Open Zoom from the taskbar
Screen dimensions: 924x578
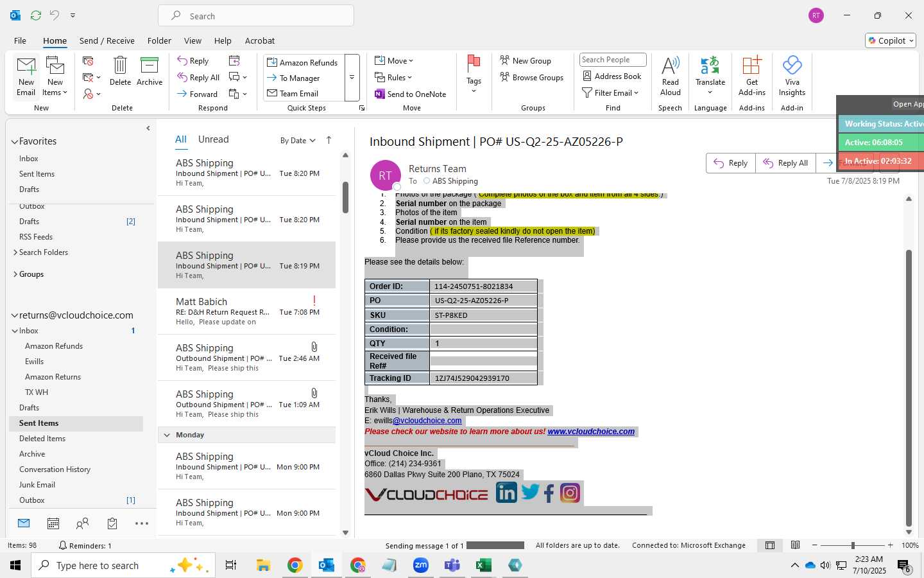tap(421, 565)
